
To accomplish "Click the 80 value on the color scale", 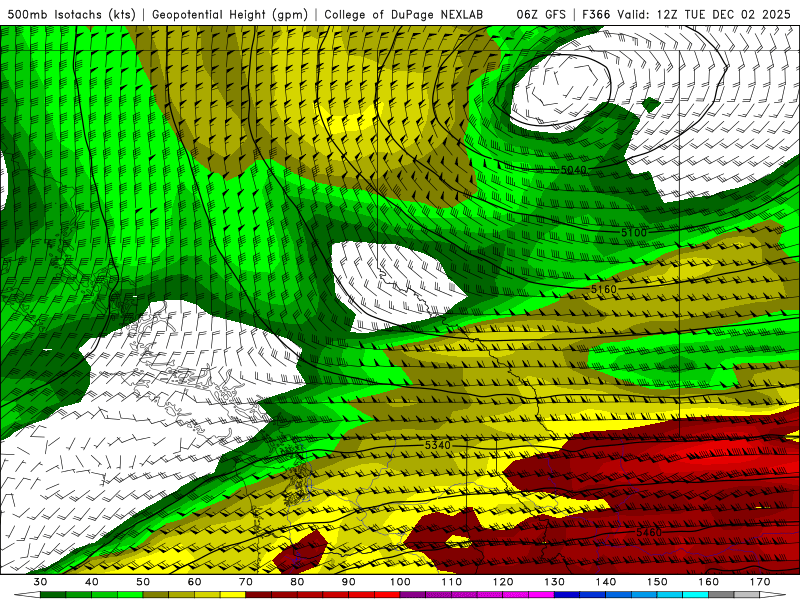I will (297, 582).
